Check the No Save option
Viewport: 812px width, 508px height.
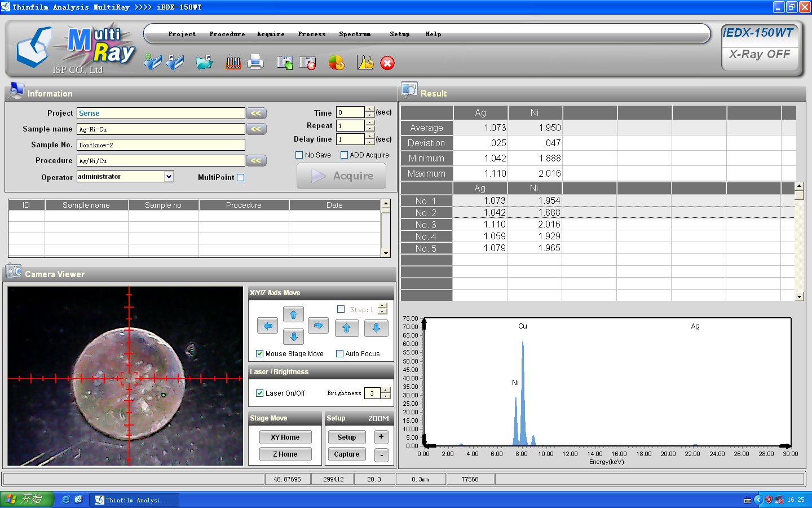(x=299, y=155)
